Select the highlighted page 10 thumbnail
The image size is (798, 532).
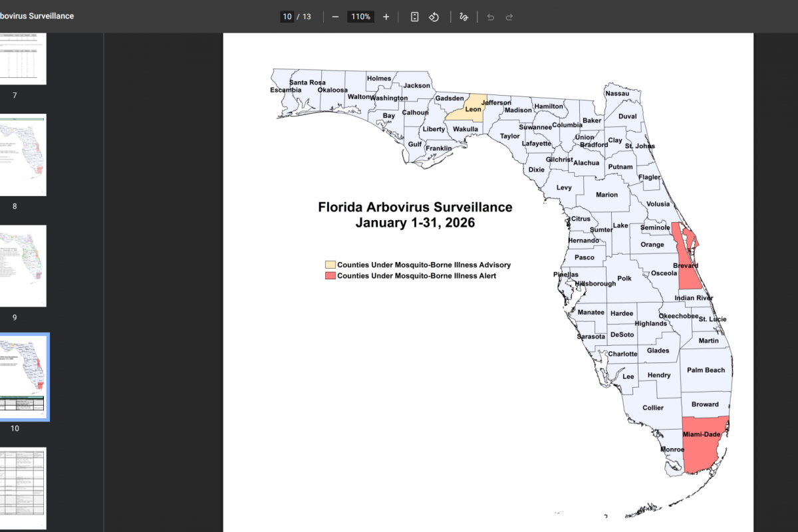(24, 376)
